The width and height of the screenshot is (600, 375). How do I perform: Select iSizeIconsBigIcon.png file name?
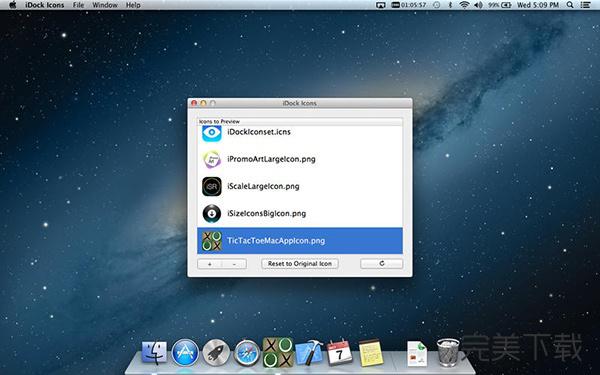[x=266, y=214]
